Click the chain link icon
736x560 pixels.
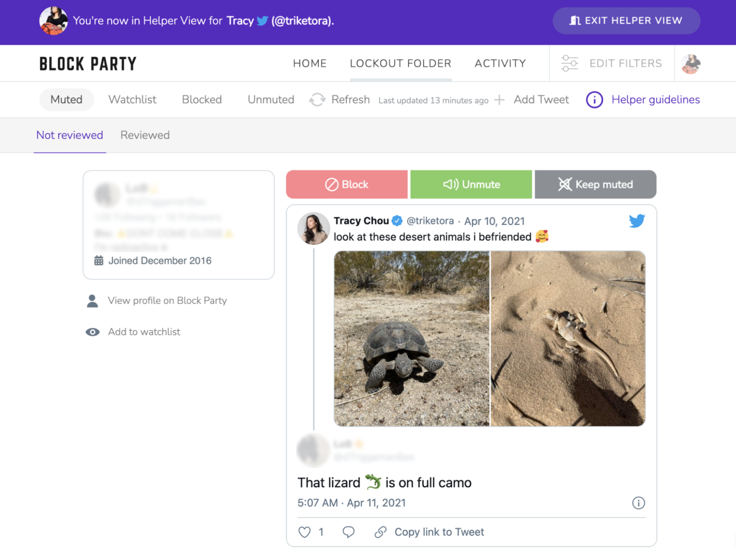point(381,532)
